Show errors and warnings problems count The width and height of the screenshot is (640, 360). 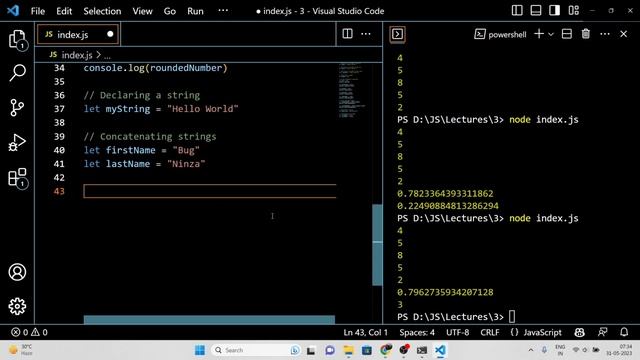pyautogui.click(x=29, y=332)
